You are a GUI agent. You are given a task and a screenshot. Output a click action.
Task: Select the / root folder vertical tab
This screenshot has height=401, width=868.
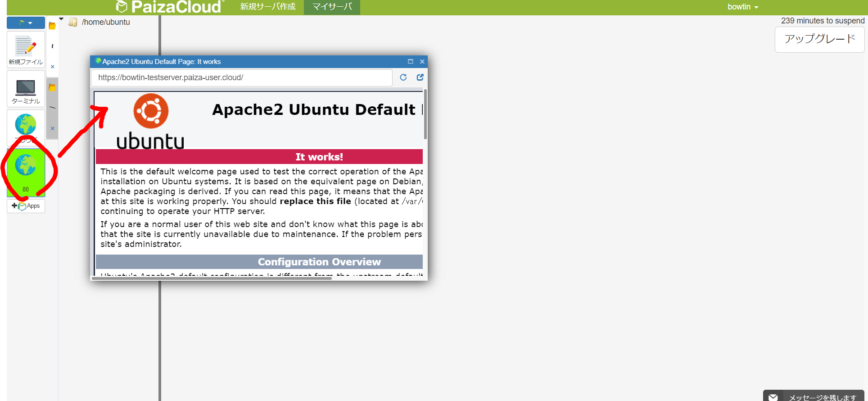(52, 107)
